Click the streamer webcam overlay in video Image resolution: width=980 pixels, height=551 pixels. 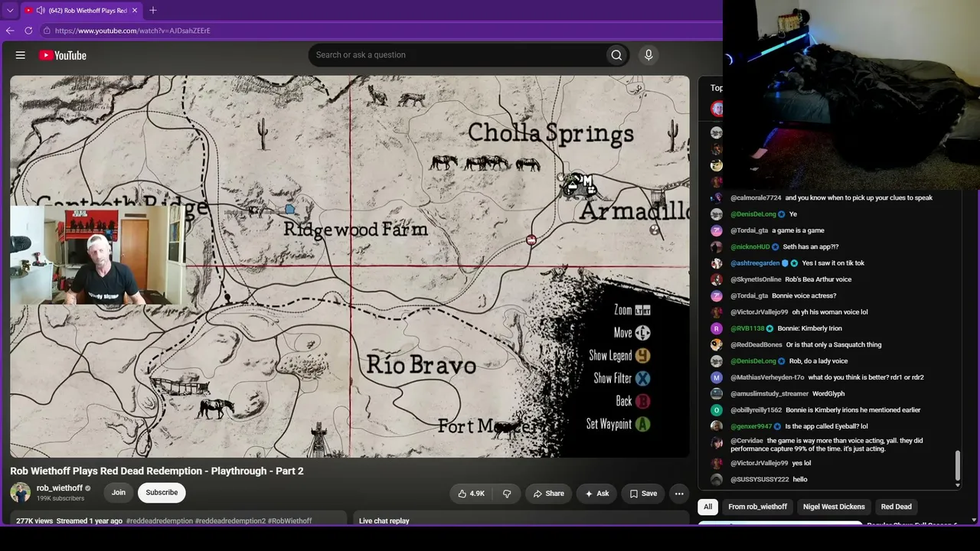98,255
